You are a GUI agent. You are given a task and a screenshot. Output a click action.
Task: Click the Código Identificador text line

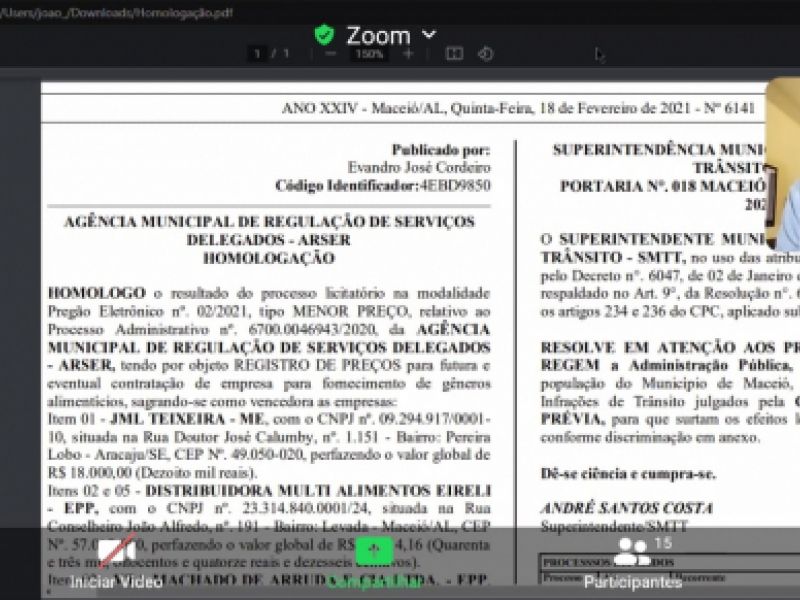pos(383,186)
